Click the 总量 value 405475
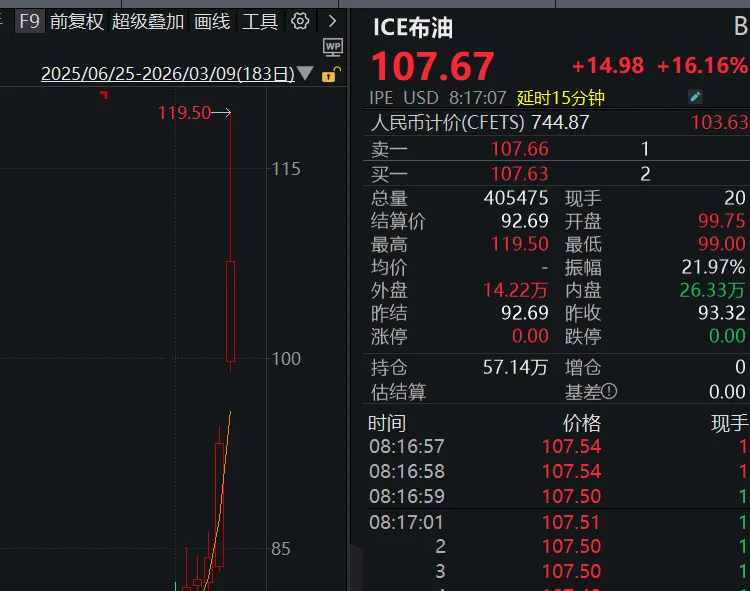The image size is (750, 591). click(516, 197)
